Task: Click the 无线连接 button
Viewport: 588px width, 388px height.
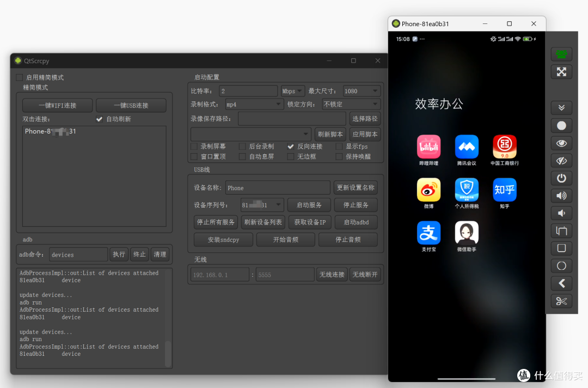Action: [x=332, y=275]
